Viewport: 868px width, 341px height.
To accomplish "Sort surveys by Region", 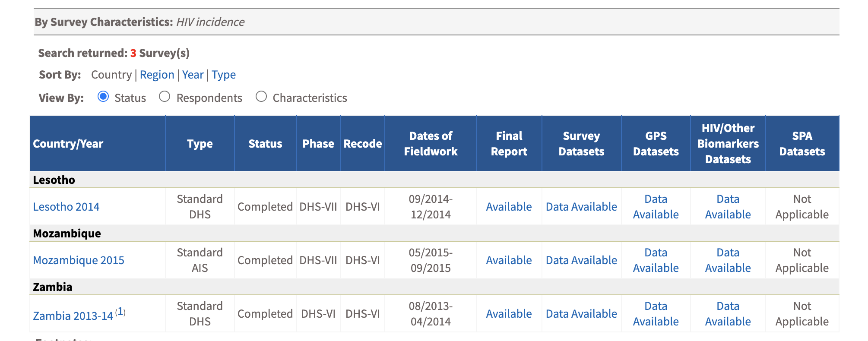I will click(157, 75).
